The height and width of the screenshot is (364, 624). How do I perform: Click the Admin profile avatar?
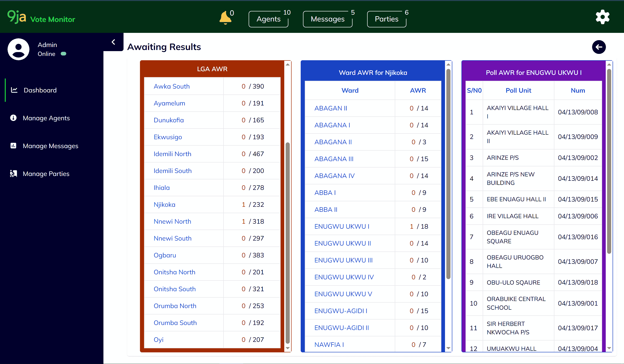[x=18, y=49]
